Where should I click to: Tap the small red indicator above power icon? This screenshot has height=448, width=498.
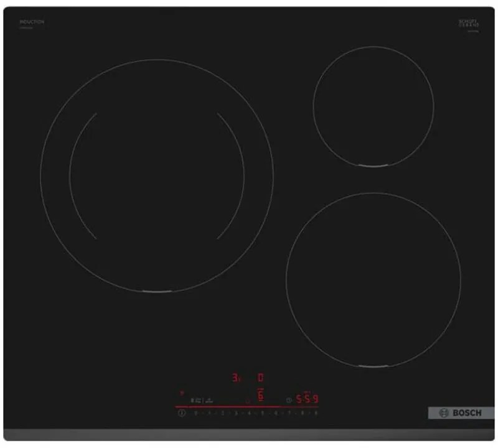[182, 393]
